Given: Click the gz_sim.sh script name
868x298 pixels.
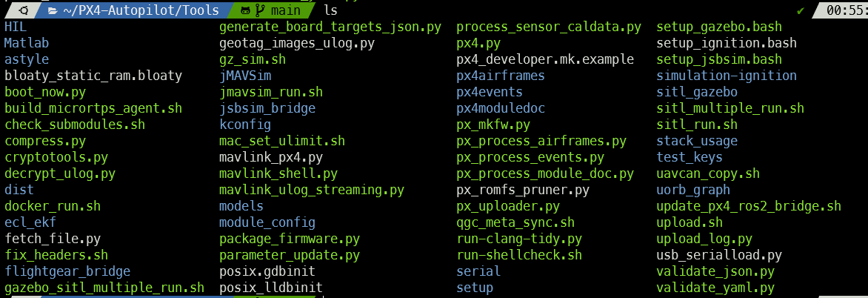Looking at the screenshot, I should point(253,59).
